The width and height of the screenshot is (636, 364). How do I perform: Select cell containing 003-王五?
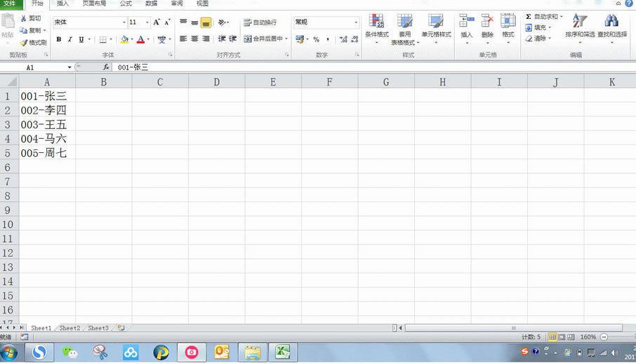click(47, 124)
